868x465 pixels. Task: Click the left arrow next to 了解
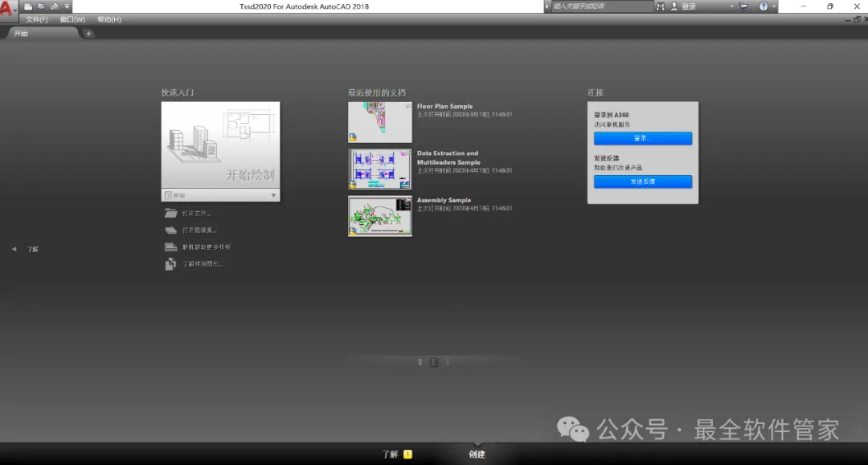(14, 249)
